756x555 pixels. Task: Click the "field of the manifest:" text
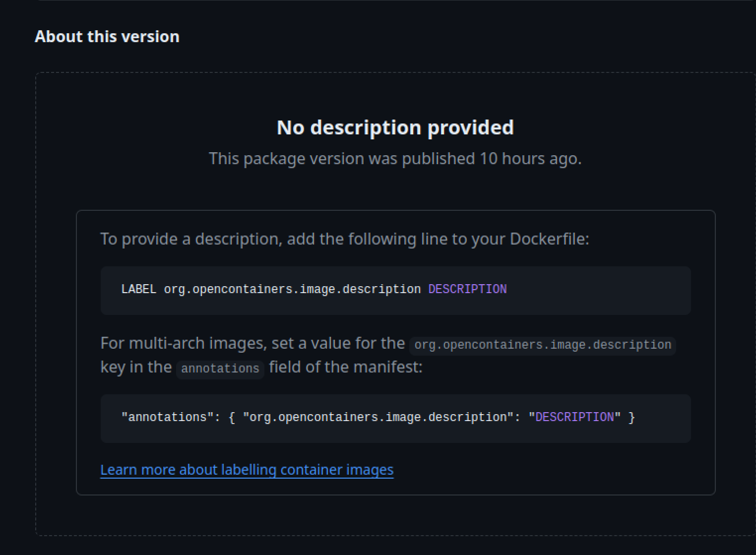[x=346, y=367]
